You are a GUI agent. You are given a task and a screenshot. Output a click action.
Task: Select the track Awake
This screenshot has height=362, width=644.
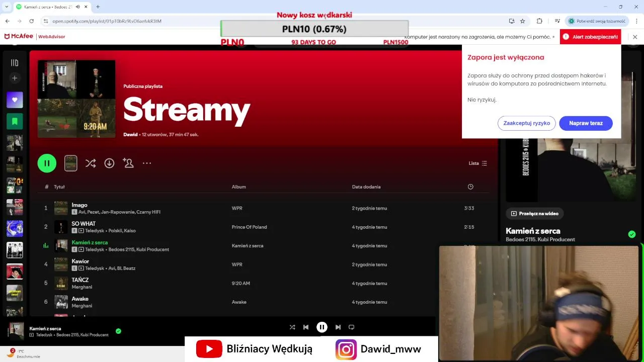tap(80, 299)
